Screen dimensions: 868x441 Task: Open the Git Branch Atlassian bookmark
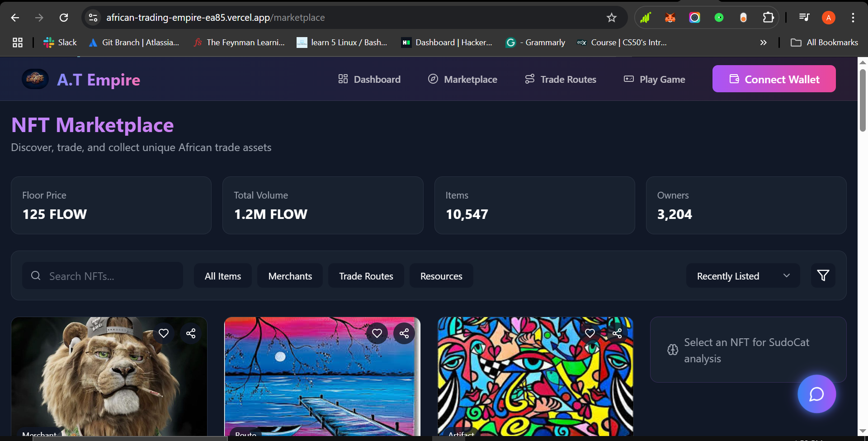click(x=134, y=43)
